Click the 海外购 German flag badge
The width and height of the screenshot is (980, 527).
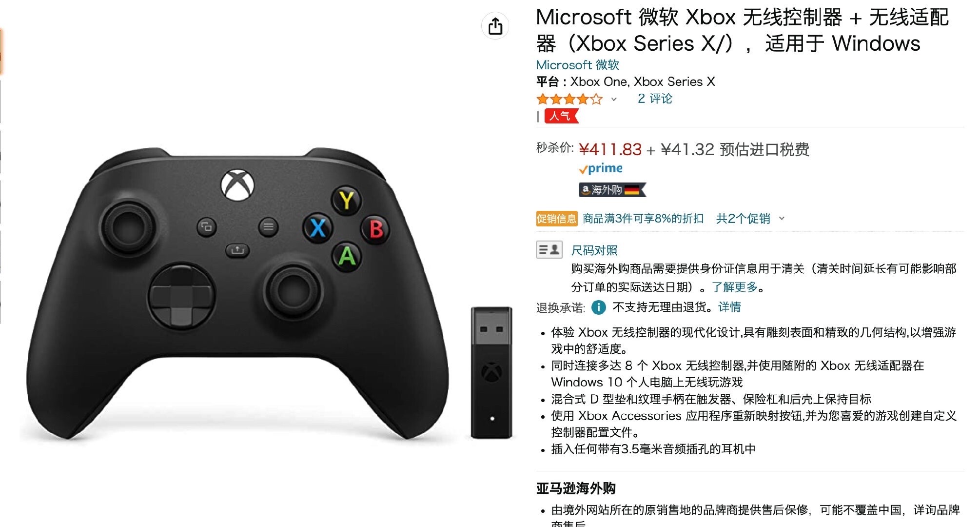pos(612,190)
